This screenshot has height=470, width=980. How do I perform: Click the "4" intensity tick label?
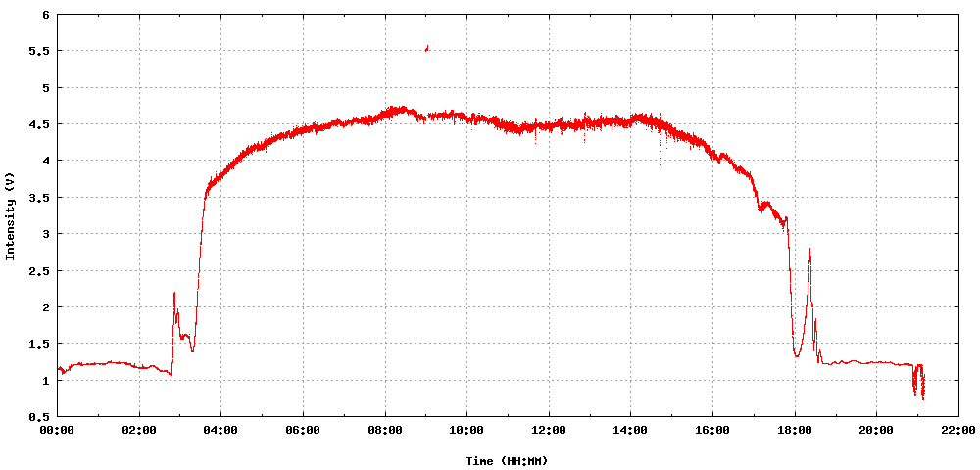pyautogui.click(x=46, y=161)
